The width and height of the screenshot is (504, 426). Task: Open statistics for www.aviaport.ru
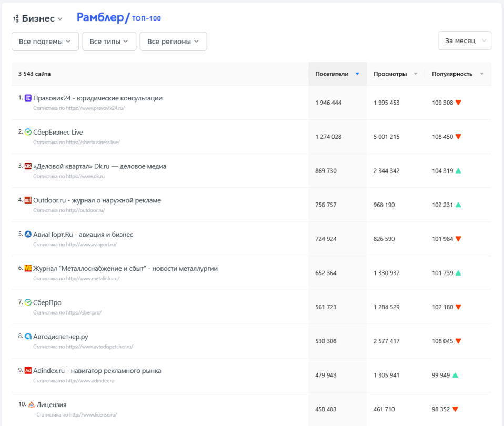[x=75, y=245]
